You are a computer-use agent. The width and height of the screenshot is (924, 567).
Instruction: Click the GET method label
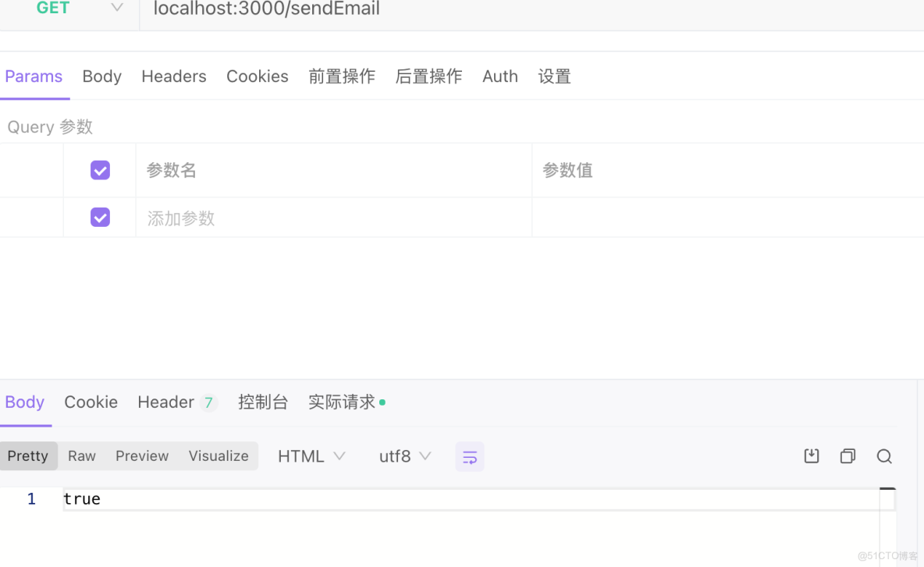point(53,9)
